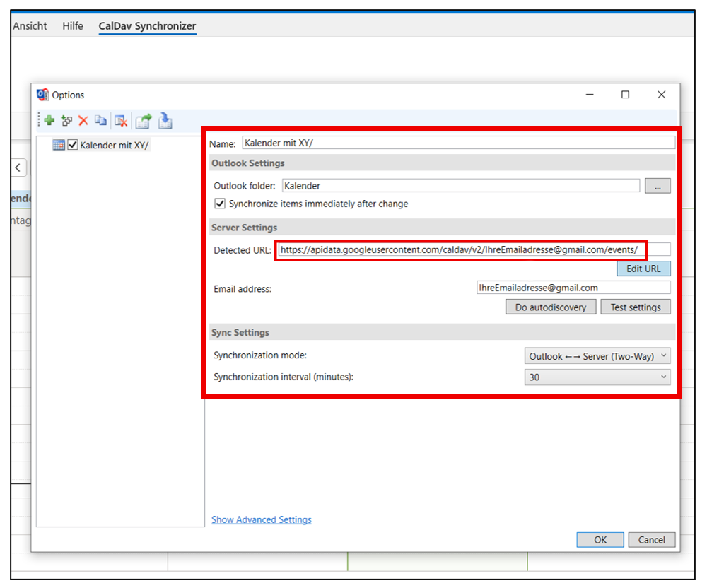Toggle Synchronize items immediately after change

220,204
